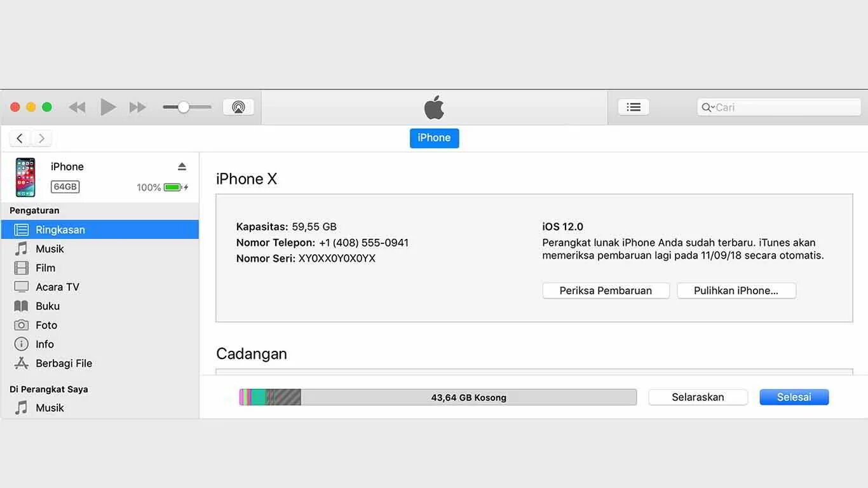Click the Cari search field
This screenshot has width=868, height=488.
click(x=779, y=107)
